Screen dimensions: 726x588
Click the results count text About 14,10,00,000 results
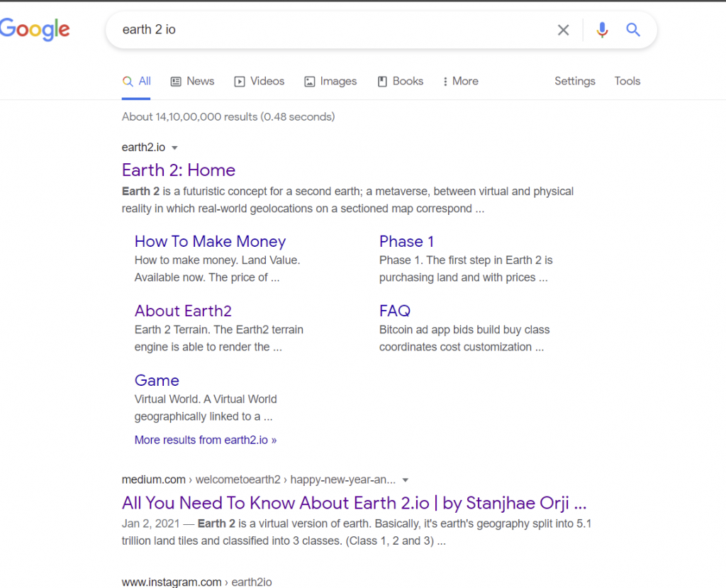[228, 117]
